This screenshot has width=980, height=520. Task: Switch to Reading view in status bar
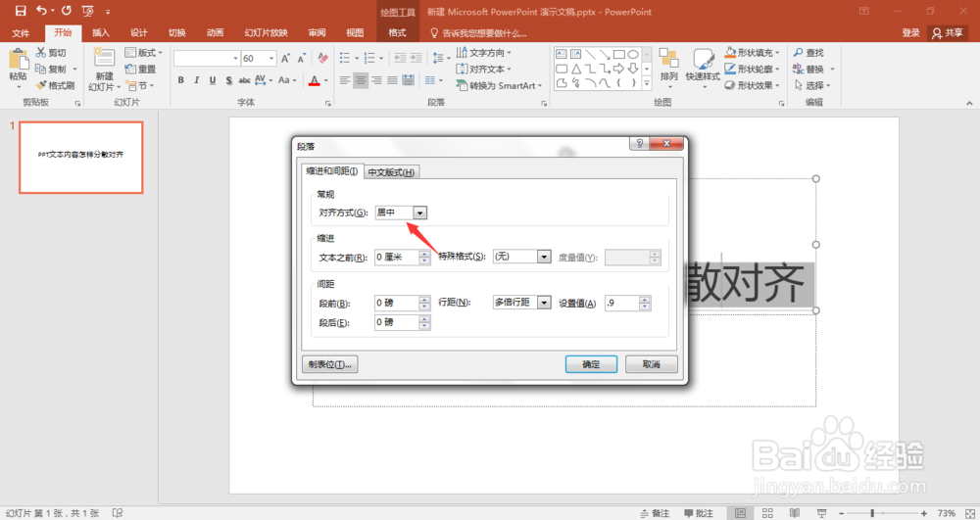coord(795,513)
